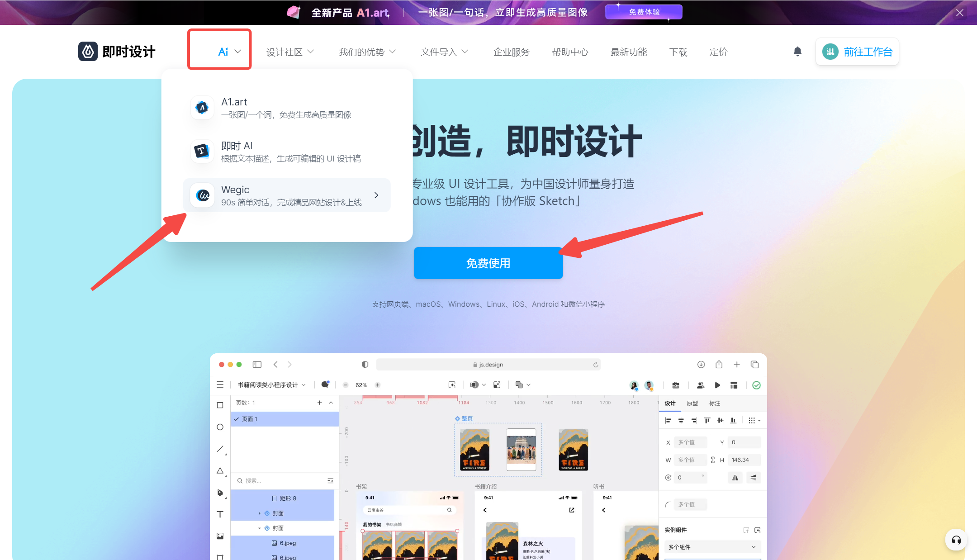This screenshot has height=560, width=977.
Task: Select the image tool
Action: pyautogui.click(x=220, y=536)
